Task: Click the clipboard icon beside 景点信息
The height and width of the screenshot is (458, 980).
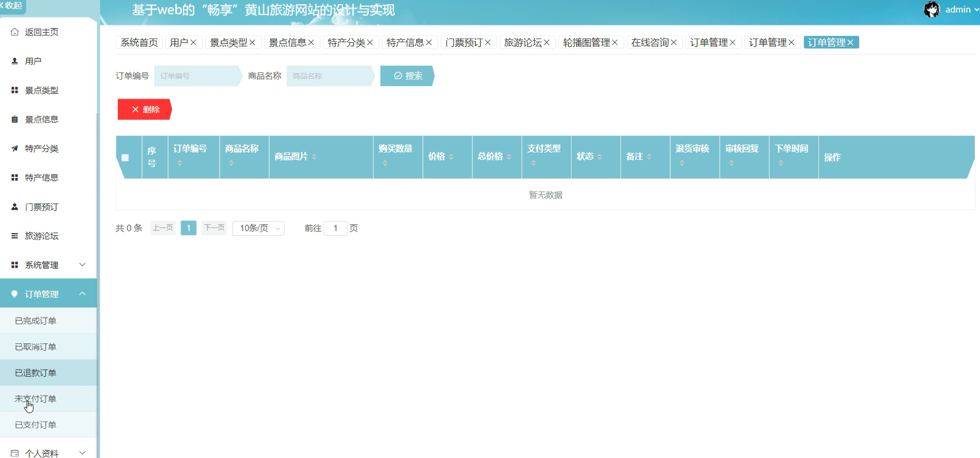Action: (14, 119)
